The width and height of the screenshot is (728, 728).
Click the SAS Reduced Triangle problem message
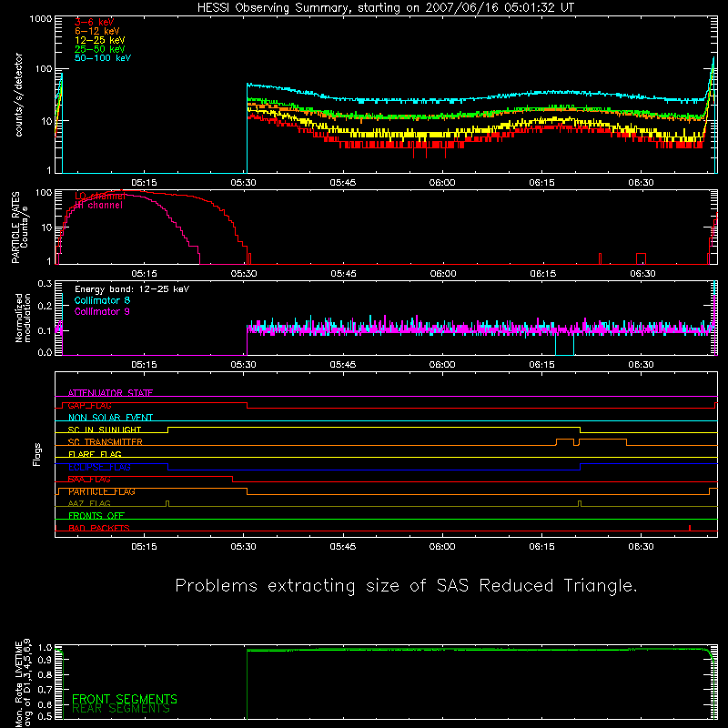(x=406, y=586)
